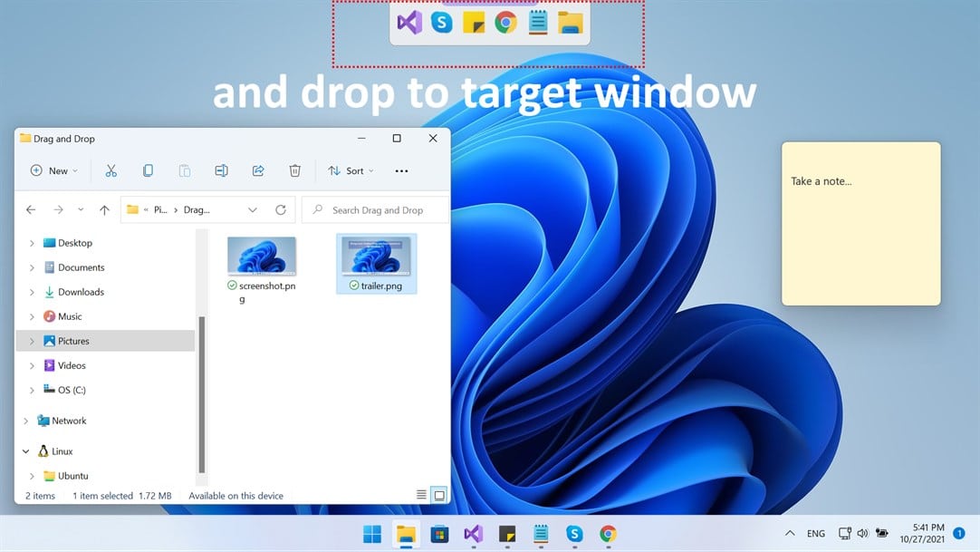Open the New dropdown menu
This screenshot has height=552, width=980.
(x=53, y=170)
